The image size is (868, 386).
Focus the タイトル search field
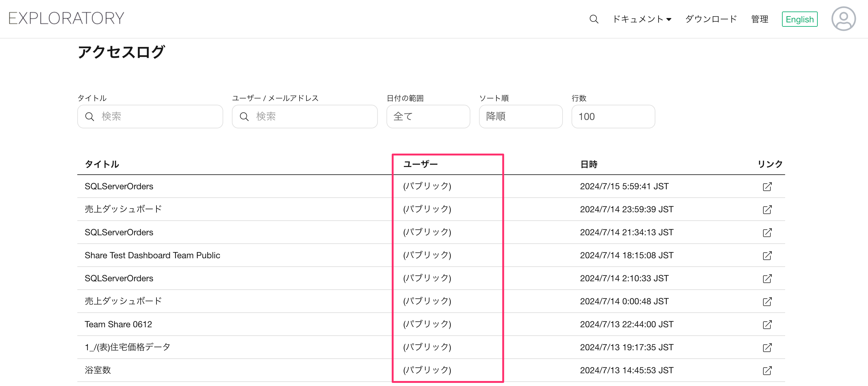[x=150, y=117]
